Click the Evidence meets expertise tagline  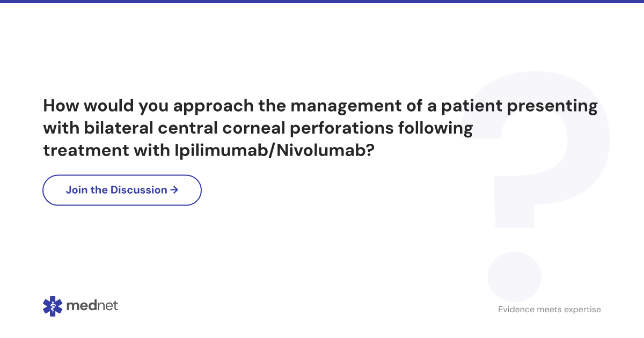coord(550,310)
